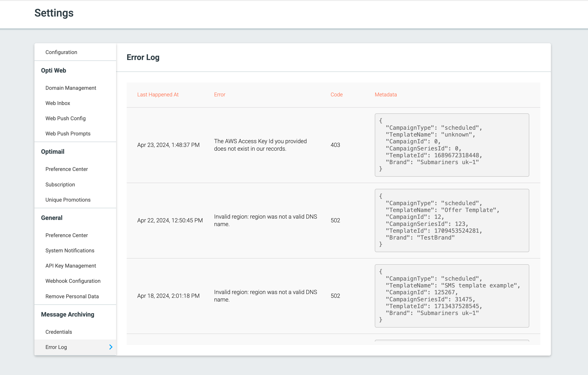Screen dimensions: 588x375
Task: Open Web Inbox settings
Action: tap(58, 103)
